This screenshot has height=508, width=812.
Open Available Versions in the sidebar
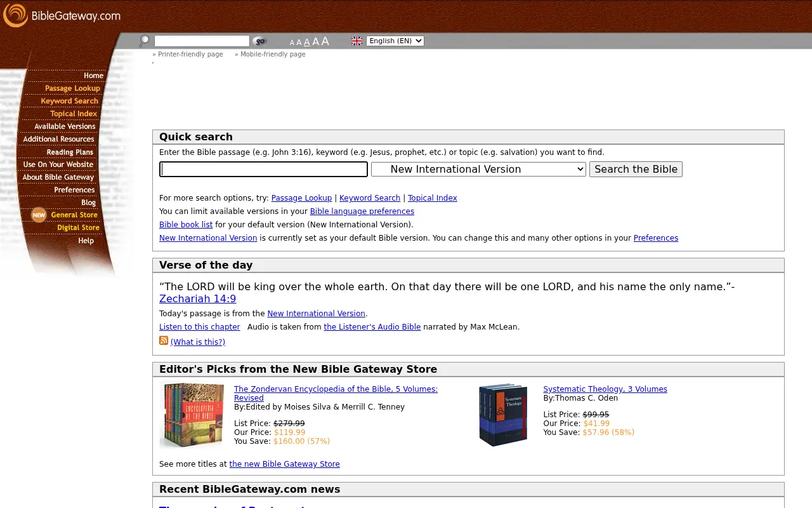pos(65,126)
